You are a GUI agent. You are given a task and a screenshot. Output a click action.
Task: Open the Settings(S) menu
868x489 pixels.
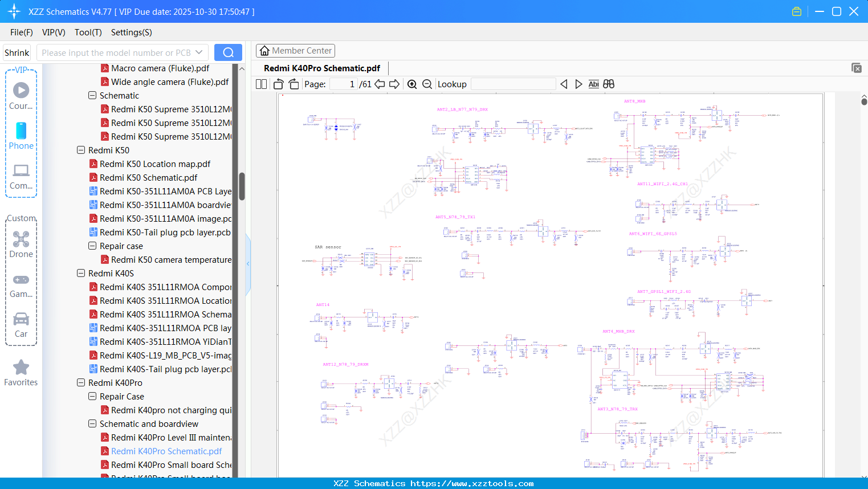point(131,32)
